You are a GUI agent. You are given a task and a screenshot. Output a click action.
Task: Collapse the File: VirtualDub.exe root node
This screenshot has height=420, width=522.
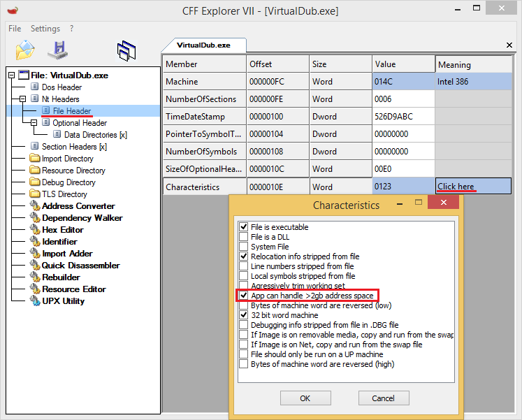click(x=12, y=75)
